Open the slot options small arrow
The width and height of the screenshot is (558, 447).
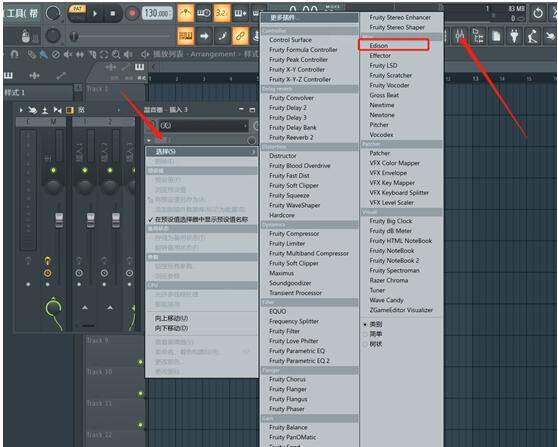149,141
